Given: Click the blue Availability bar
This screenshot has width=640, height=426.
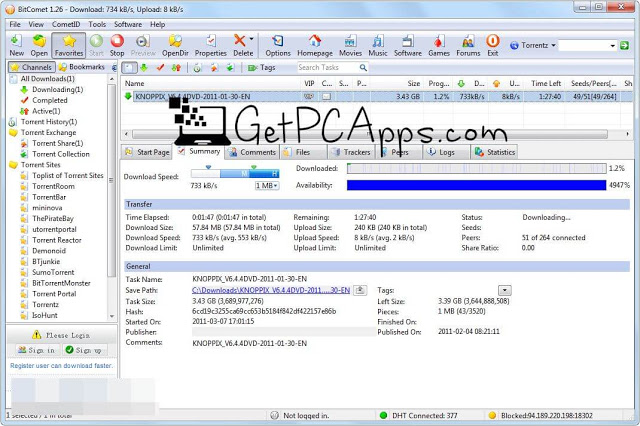Looking at the screenshot, I should (x=476, y=185).
